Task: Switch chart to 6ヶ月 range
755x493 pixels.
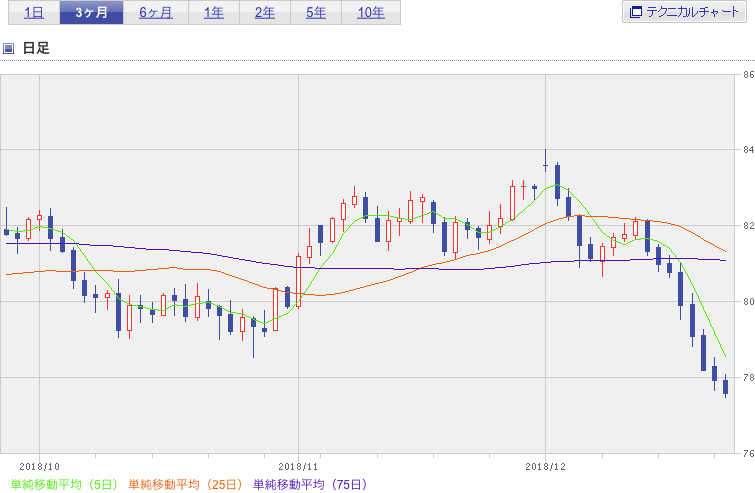Action: pyautogui.click(x=156, y=13)
